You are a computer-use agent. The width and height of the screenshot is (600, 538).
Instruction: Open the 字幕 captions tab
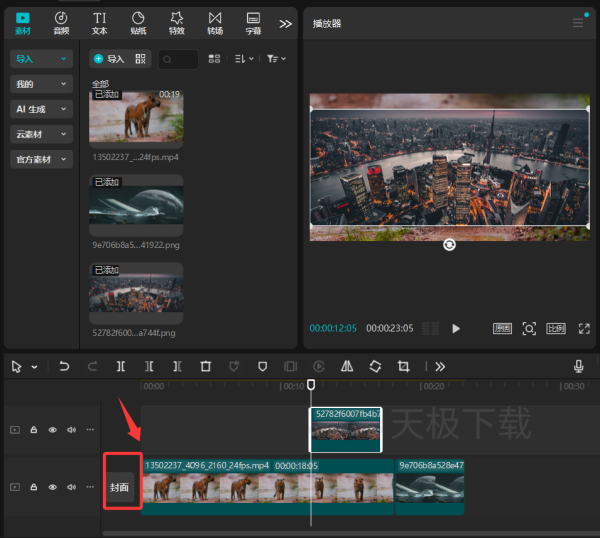click(x=253, y=24)
